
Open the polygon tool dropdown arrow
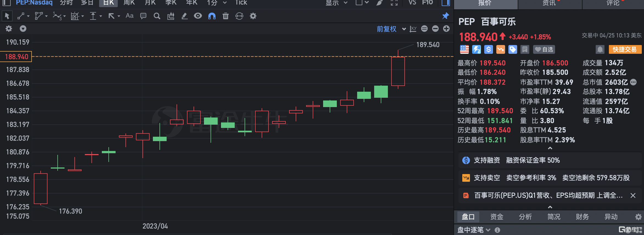pyautogui.click(x=46, y=16)
